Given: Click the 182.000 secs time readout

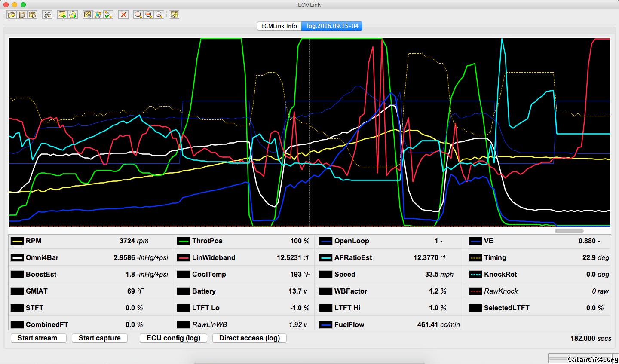Looking at the screenshot, I should 591,339.
